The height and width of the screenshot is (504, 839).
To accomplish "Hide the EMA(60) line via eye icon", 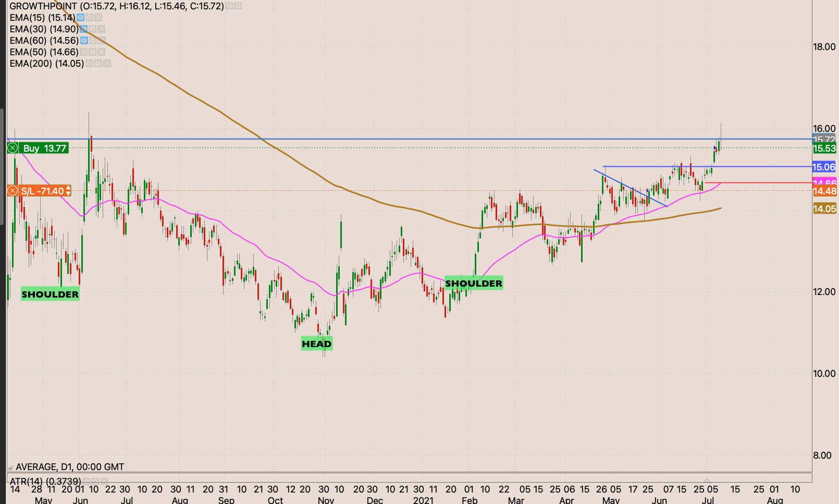I will click(x=84, y=41).
